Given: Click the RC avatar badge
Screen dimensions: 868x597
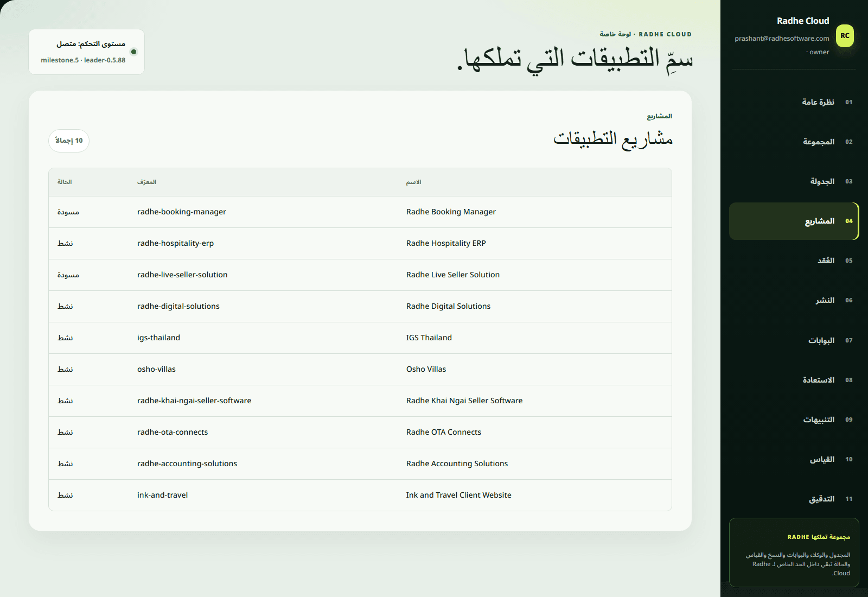Looking at the screenshot, I should pyautogui.click(x=845, y=36).
